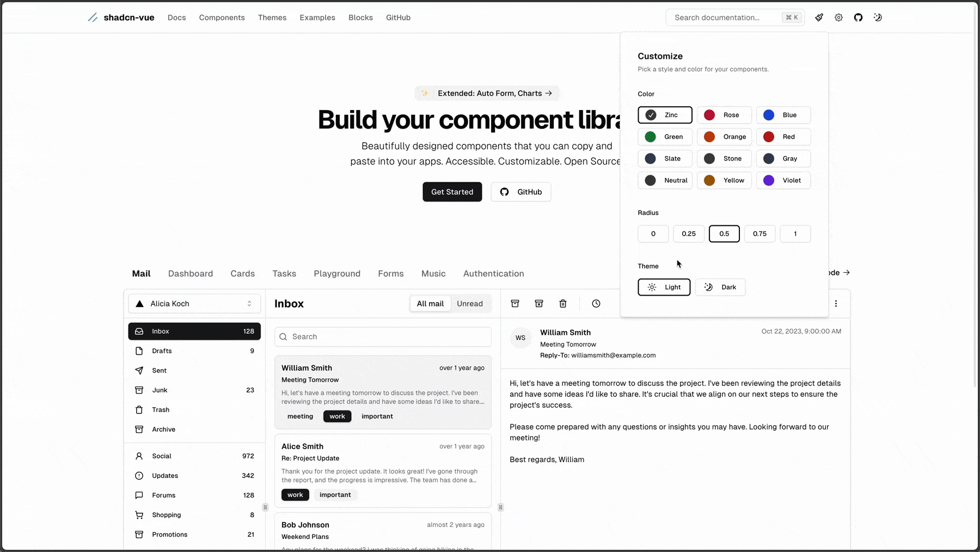Choose the Green color theme
This screenshot has width=980, height=552.
click(665, 137)
